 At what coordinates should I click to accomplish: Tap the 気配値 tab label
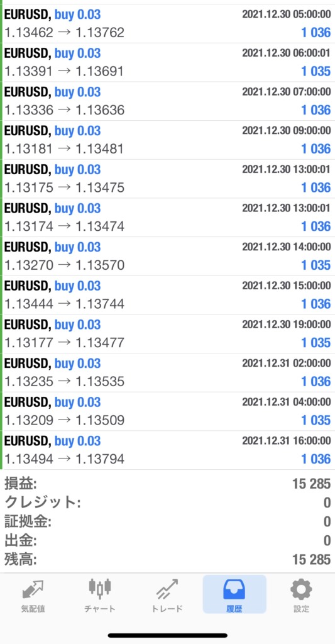[x=33, y=609]
